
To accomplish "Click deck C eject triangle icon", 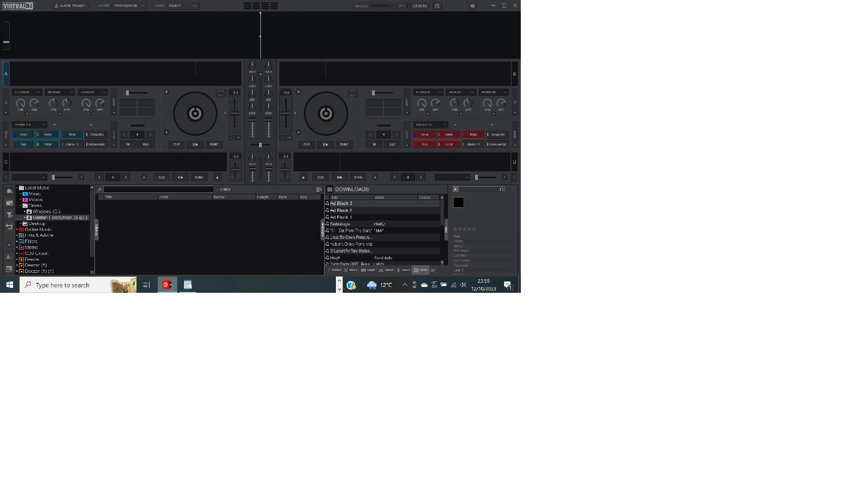I will 217,178.
